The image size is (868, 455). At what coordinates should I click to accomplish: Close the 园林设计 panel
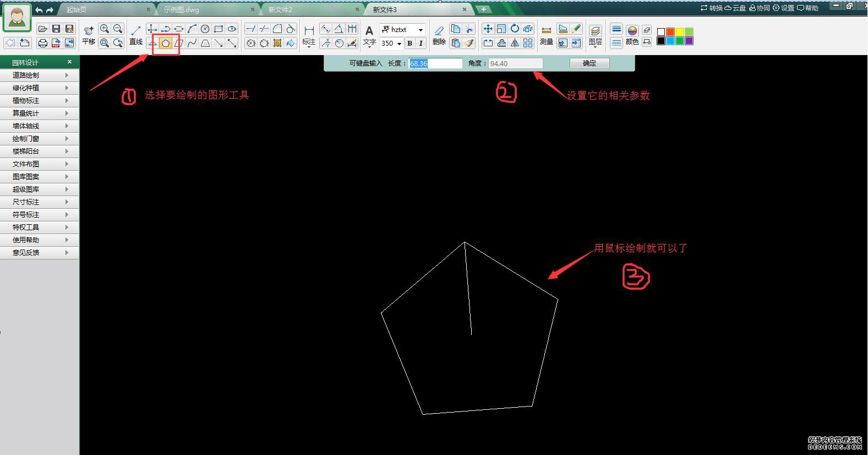click(69, 62)
